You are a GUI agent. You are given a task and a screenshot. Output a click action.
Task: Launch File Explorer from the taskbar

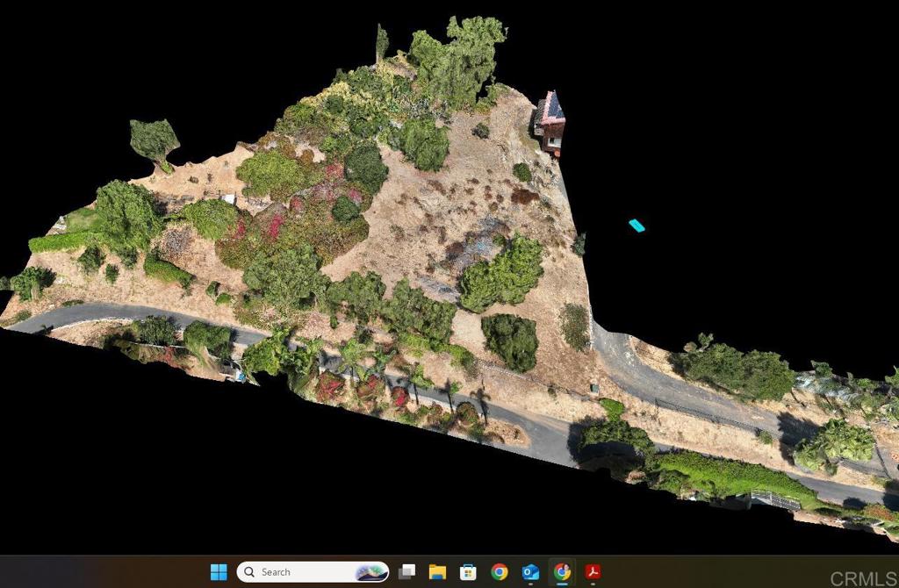coord(437,572)
